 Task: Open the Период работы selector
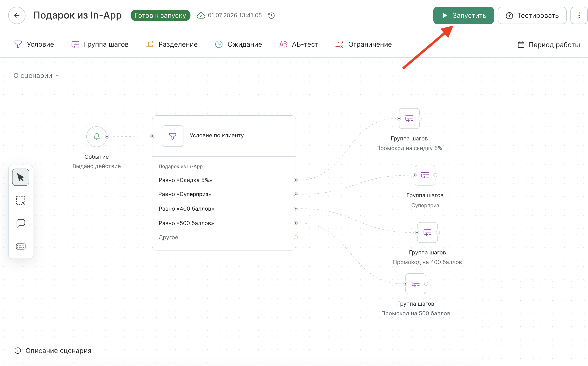549,45
